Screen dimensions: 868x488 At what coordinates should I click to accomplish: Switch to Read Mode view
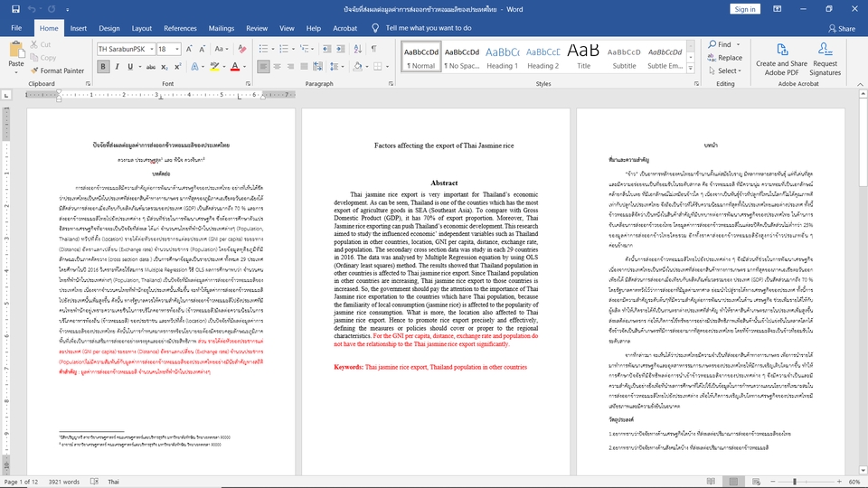point(712,482)
